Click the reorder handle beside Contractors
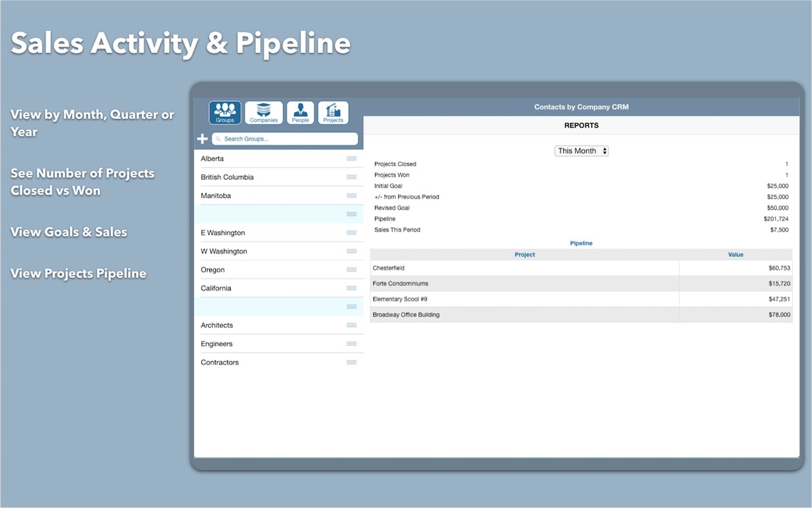This screenshot has width=812, height=508. tap(352, 362)
